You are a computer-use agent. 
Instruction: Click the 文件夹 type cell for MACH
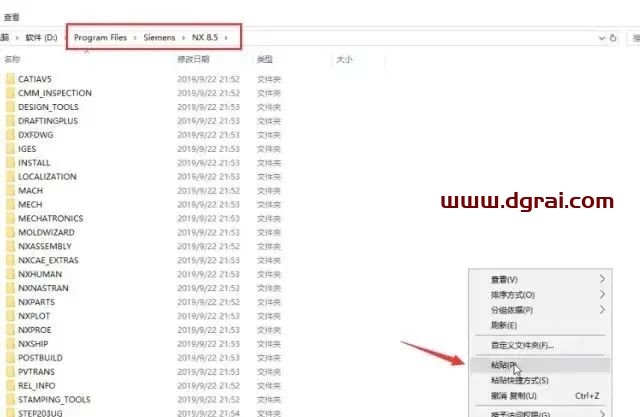pos(269,191)
